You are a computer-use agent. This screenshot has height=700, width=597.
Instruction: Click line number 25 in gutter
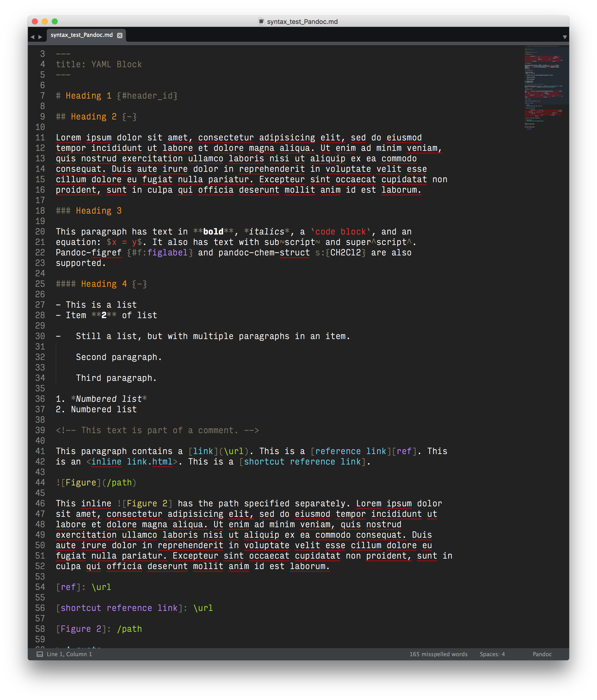[x=40, y=284]
